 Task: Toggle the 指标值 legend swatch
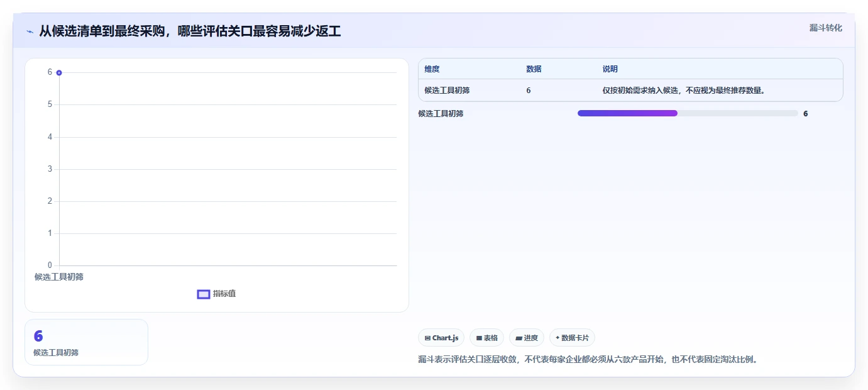coord(204,294)
